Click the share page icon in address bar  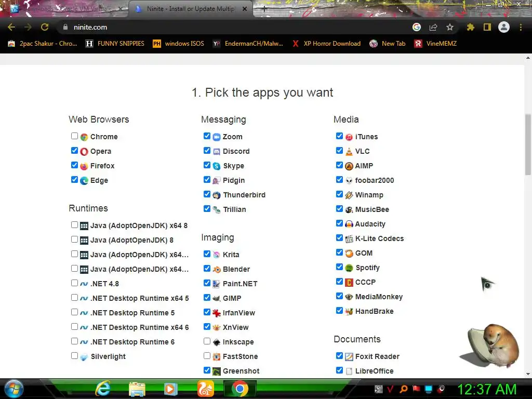click(x=433, y=27)
